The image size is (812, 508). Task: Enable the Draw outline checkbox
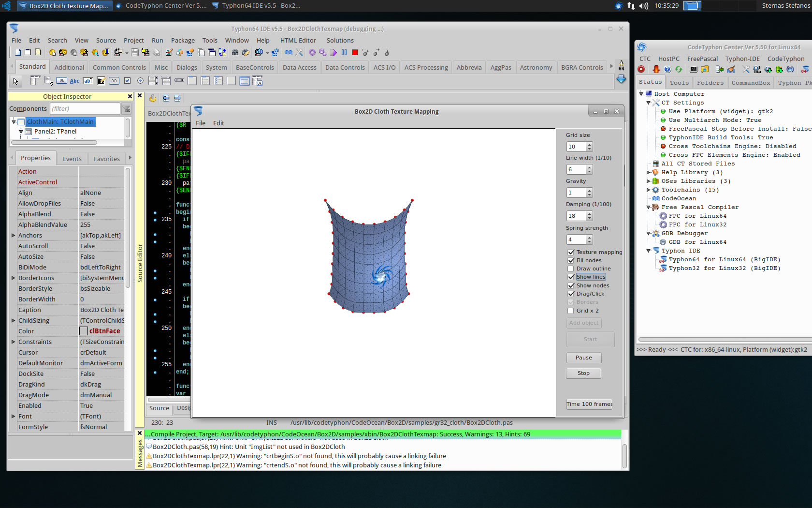click(x=571, y=269)
